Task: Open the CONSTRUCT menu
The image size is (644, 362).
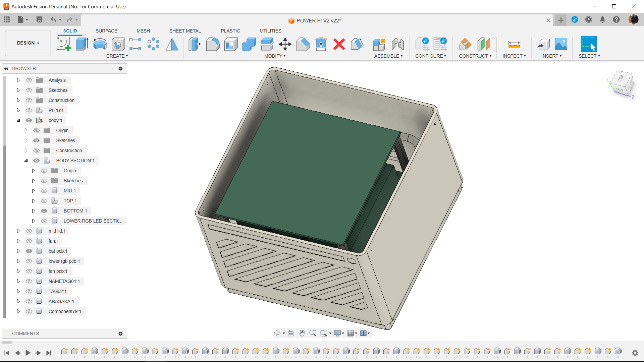Action: click(475, 56)
